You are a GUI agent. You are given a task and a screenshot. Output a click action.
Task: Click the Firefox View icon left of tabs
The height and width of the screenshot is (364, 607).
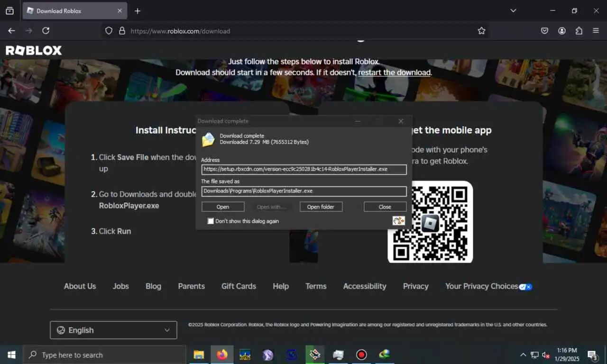(9, 10)
